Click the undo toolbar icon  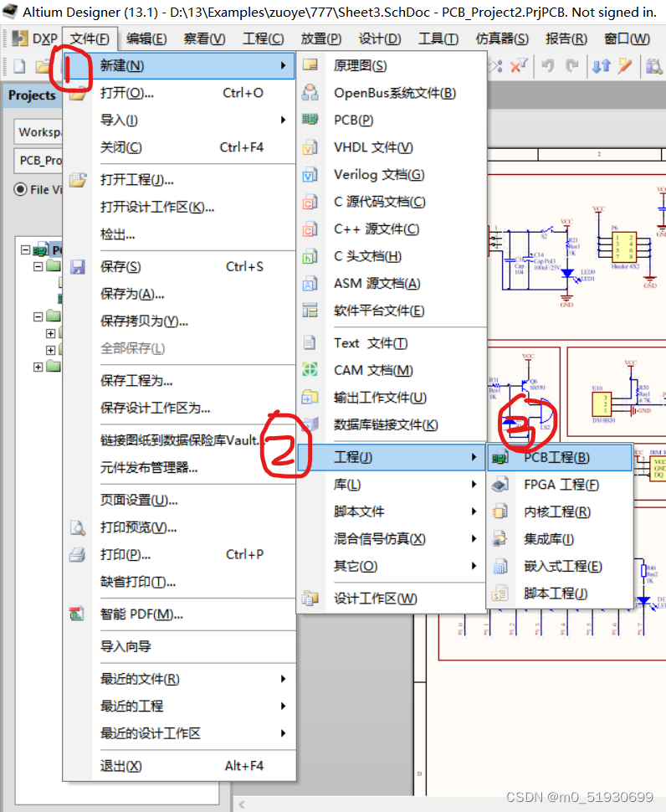coord(548,66)
